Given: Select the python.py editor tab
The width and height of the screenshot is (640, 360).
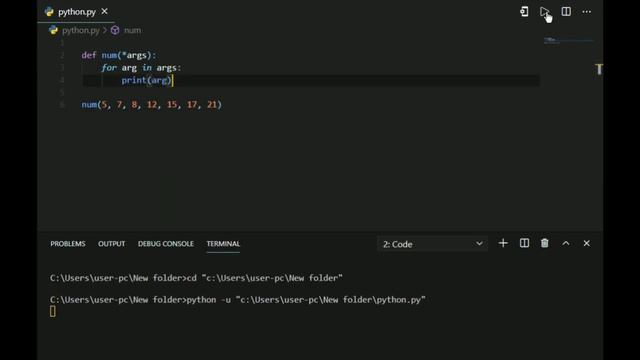Looking at the screenshot, I should [x=76, y=12].
